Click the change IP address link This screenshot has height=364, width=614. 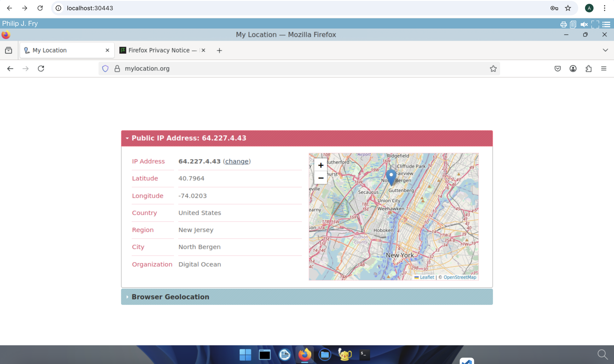(237, 161)
